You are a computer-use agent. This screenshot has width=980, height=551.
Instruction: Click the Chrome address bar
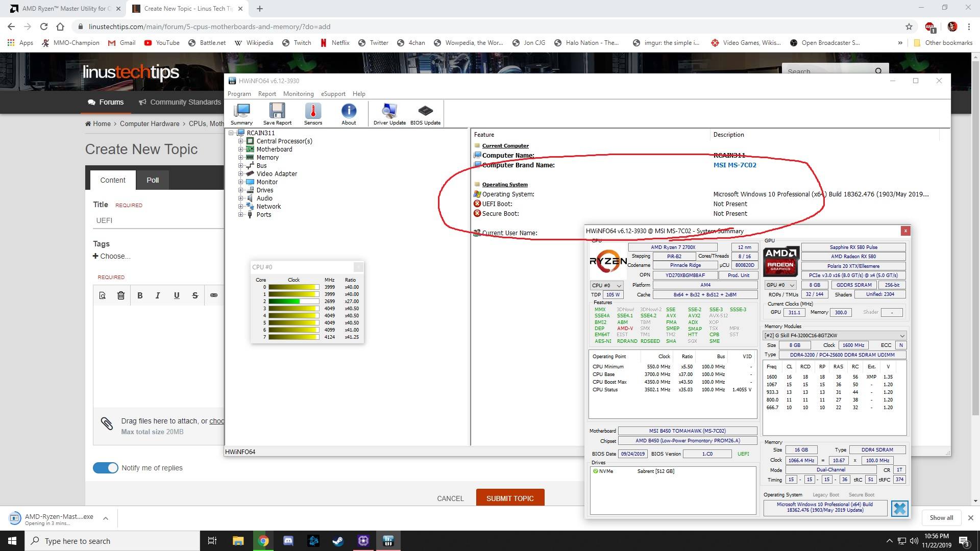490,27
